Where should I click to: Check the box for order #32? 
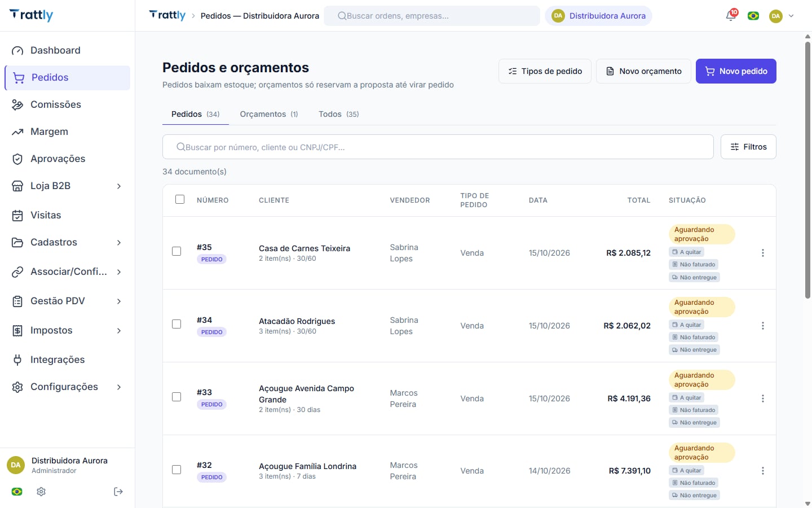(x=176, y=470)
